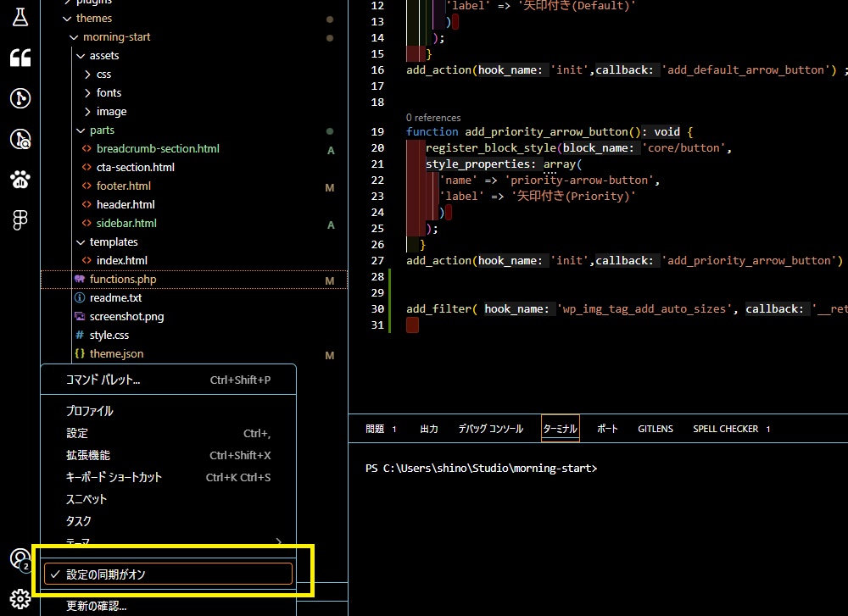The height and width of the screenshot is (616, 848).
Task: Expand the fonts folder
Action: point(87,93)
